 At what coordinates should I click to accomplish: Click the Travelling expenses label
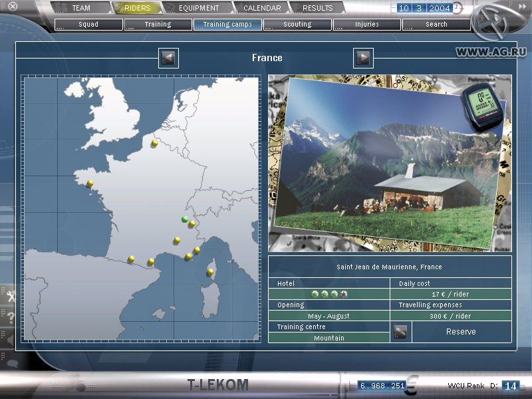pyautogui.click(x=430, y=305)
